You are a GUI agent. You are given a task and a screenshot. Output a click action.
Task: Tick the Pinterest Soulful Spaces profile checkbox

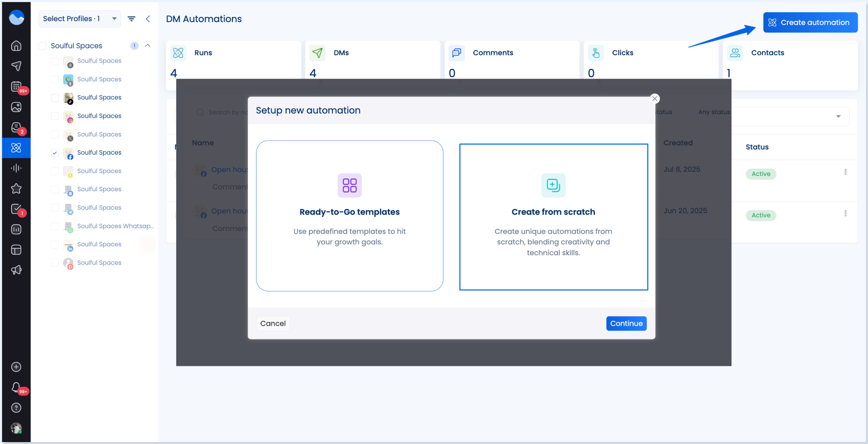(x=54, y=263)
